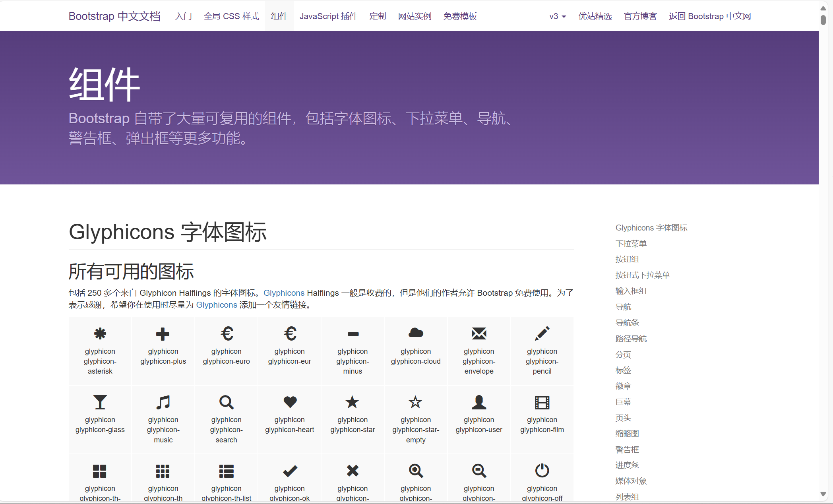Click the glyphicon-heart icon
Image resolution: width=833 pixels, height=504 pixels.
click(290, 402)
